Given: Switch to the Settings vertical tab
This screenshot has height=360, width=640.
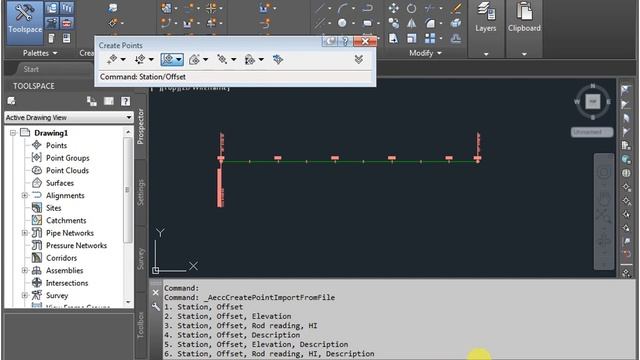Looking at the screenshot, I should coord(140,192).
